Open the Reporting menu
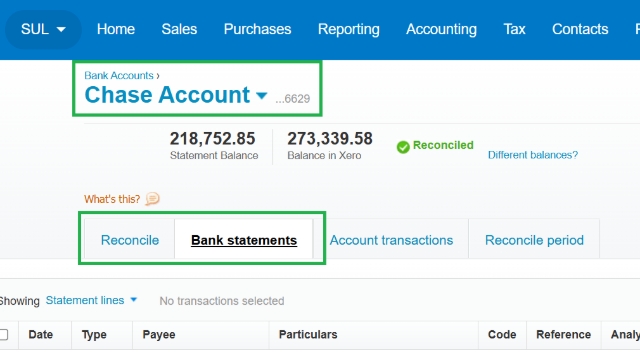Viewport: 640px width, 360px height. (349, 29)
